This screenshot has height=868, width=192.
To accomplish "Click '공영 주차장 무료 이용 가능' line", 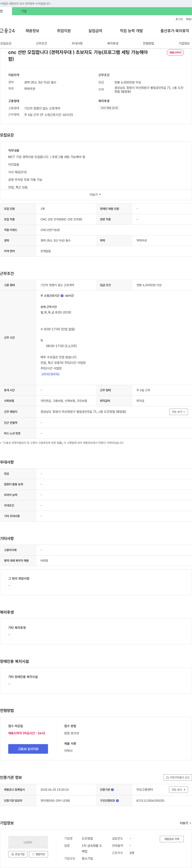I will click(25, 180).
